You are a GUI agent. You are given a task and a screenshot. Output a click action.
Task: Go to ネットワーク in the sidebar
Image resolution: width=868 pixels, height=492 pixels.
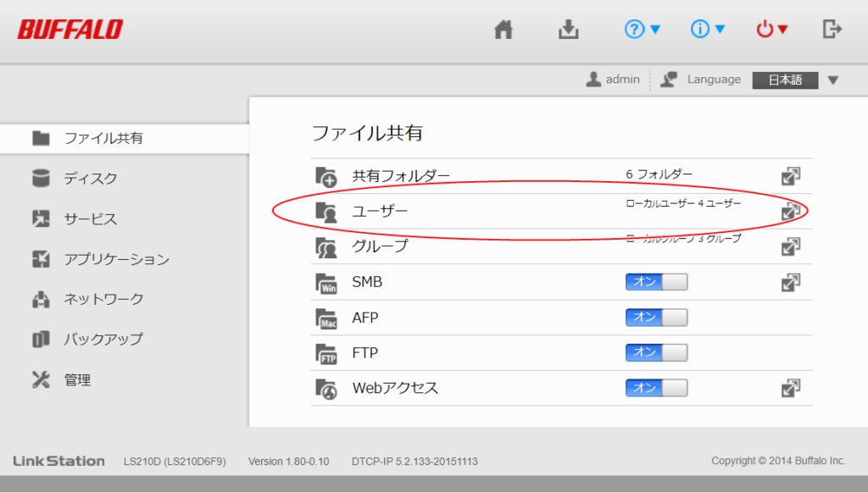tap(103, 299)
